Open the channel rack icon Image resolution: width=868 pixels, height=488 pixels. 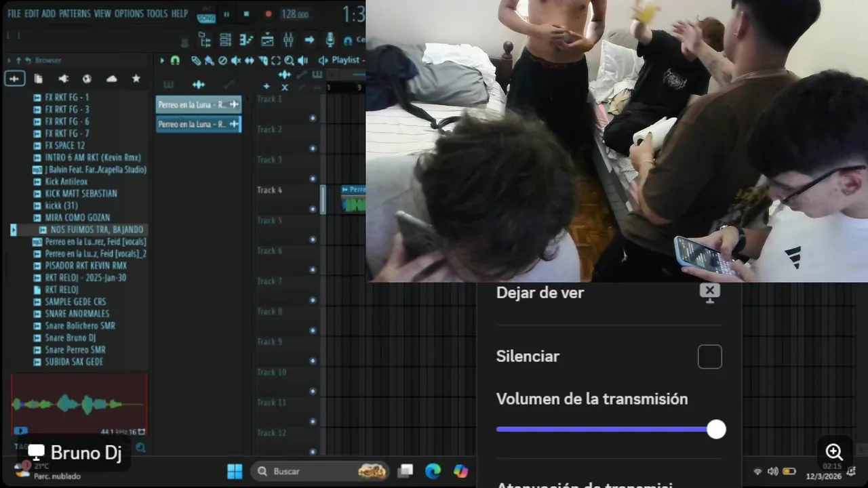coord(226,40)
